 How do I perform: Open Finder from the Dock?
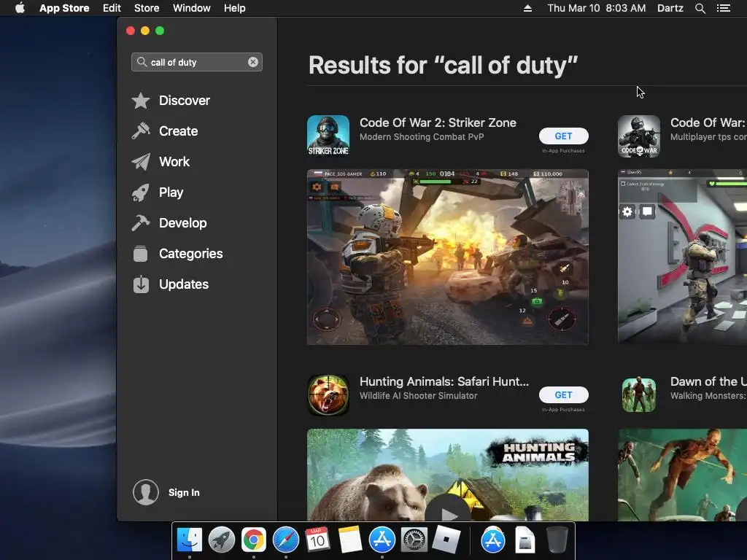pyautogui.click(x=190, y=540)
